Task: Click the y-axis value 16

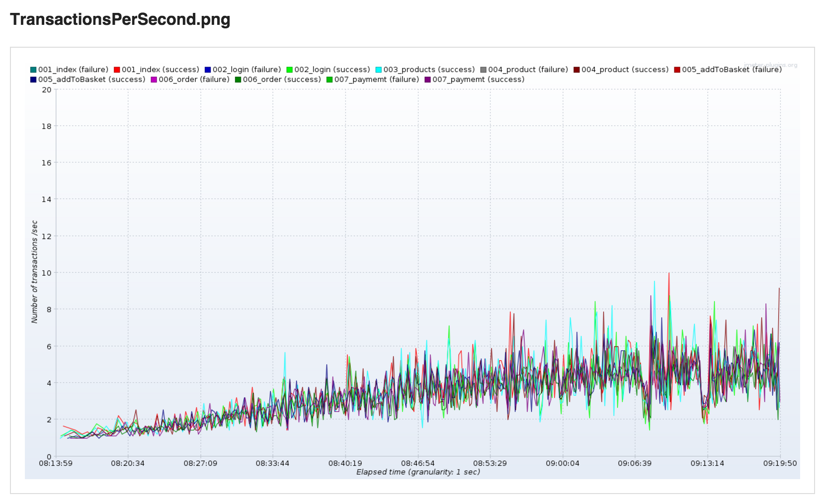Action: tap(47, 163)
